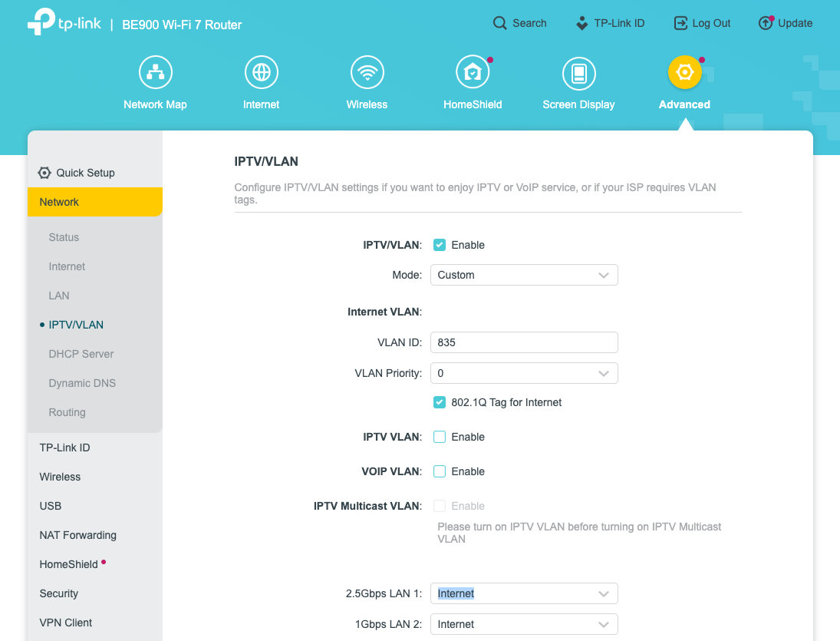Enable the IPTV VLAN checkbox
Screen dimensions: 840x641
(x=440, y=437)
